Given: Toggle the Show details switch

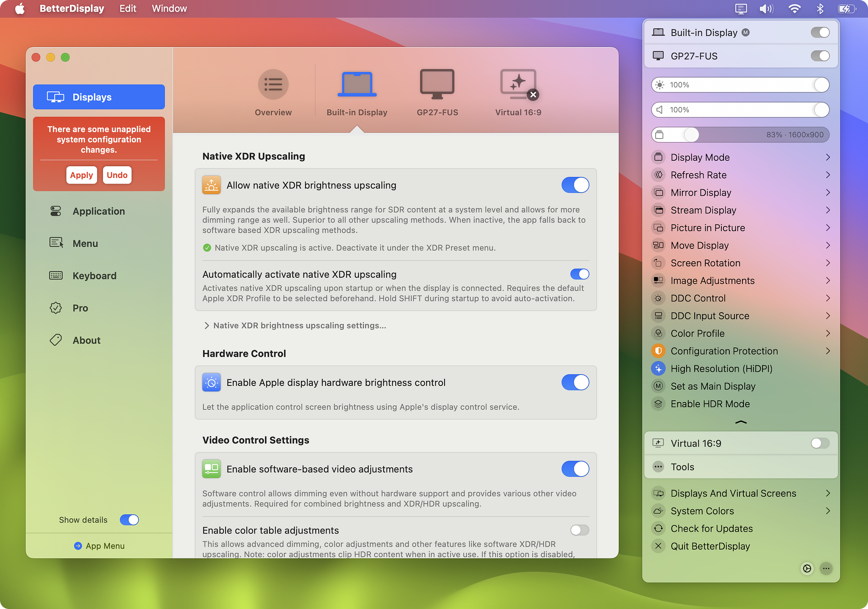Looking at the screenshot, I should [x=129, y=520].
